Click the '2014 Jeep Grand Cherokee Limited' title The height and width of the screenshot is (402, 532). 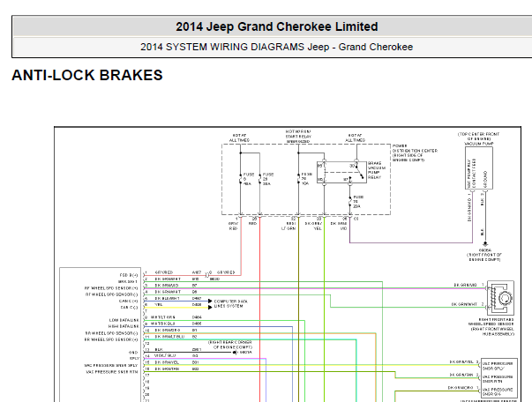[x=276, y=26]
